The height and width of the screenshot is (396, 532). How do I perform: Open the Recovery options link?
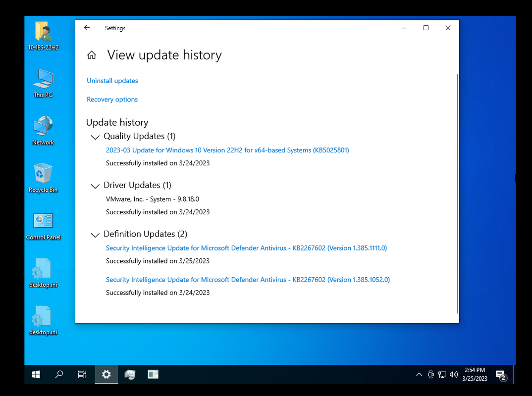click(112, 99)
